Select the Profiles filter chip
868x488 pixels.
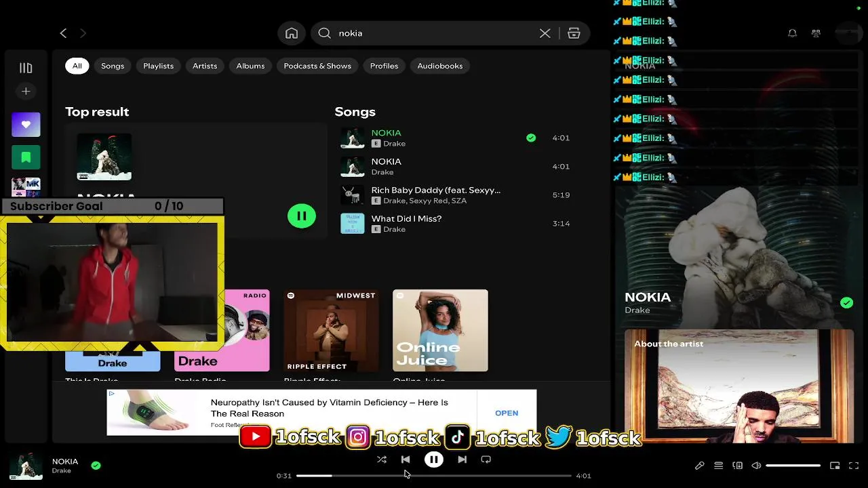[384, 66]
